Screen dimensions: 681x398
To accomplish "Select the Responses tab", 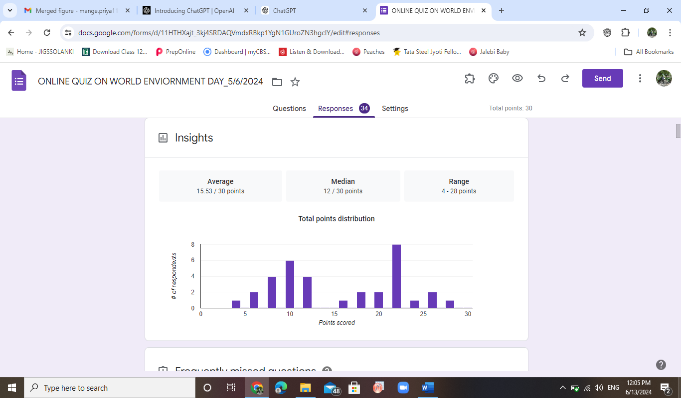I will point(344,108).
